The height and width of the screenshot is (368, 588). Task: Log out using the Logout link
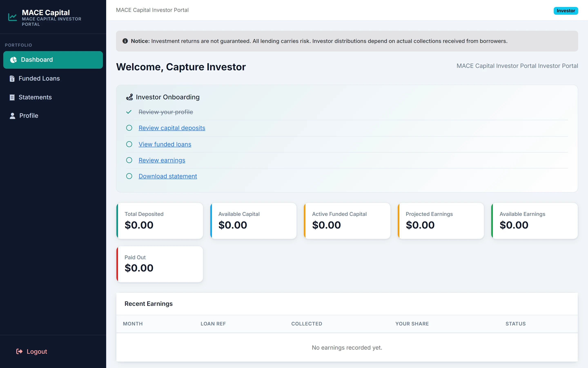tap(32, 351)
